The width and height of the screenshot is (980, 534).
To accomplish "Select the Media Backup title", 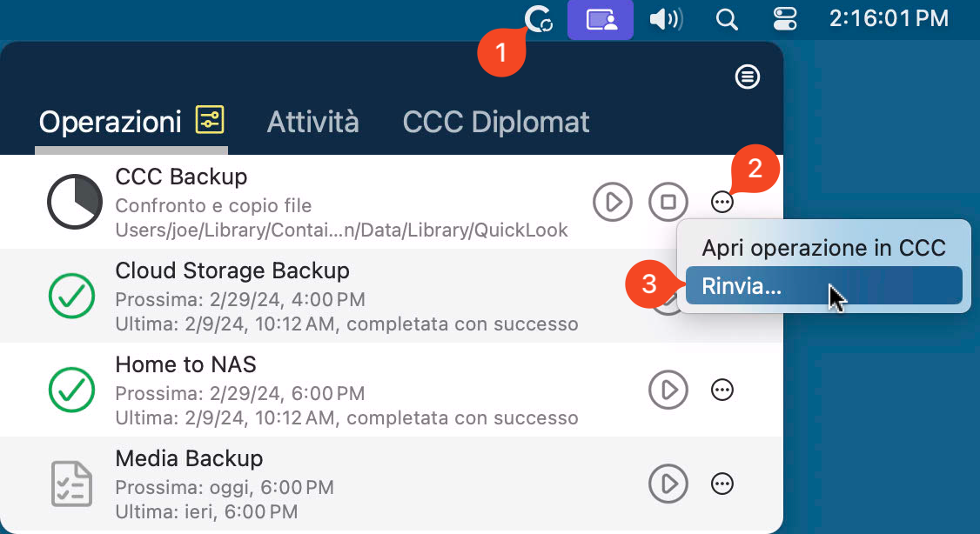I will pos(189,458).
